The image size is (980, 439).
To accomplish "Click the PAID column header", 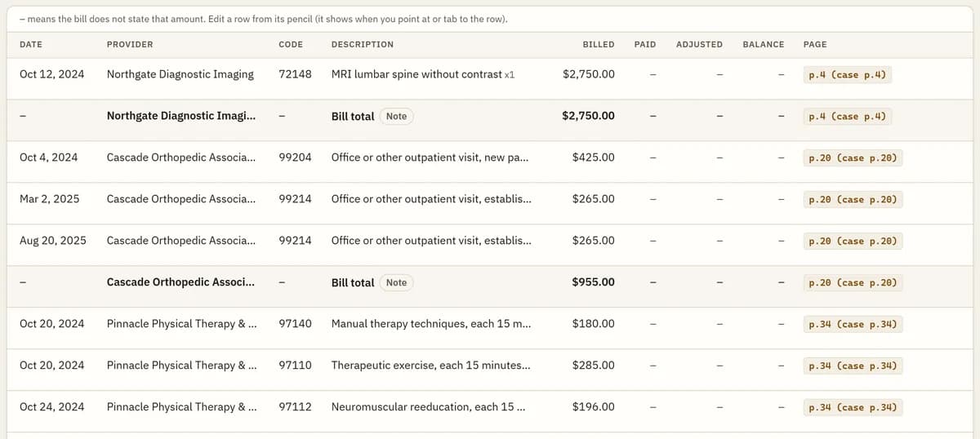I will [645, 44].
